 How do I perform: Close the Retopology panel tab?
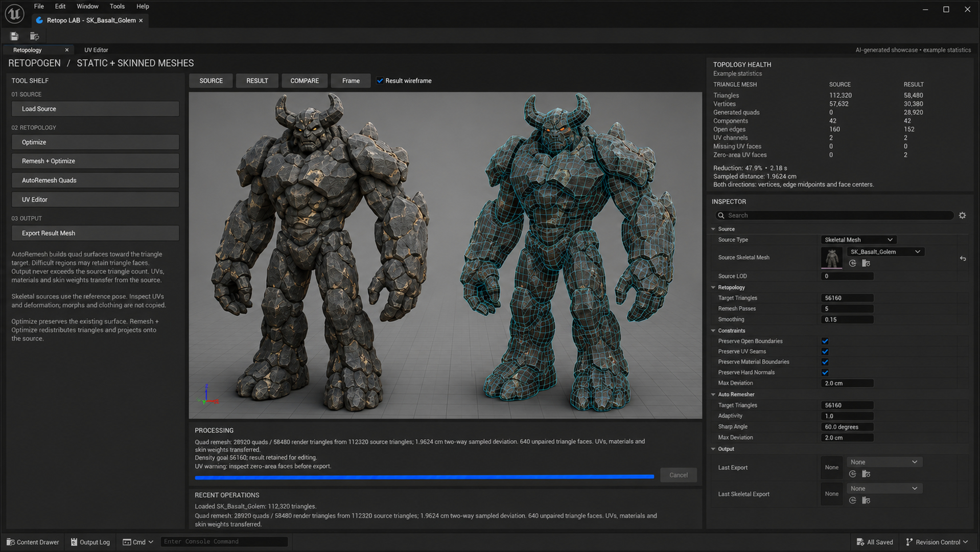[x=66, y=50]
